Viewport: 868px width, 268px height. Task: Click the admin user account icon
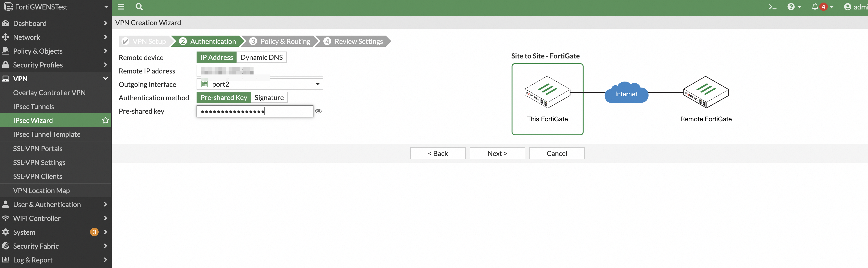(x=847, y=7)
